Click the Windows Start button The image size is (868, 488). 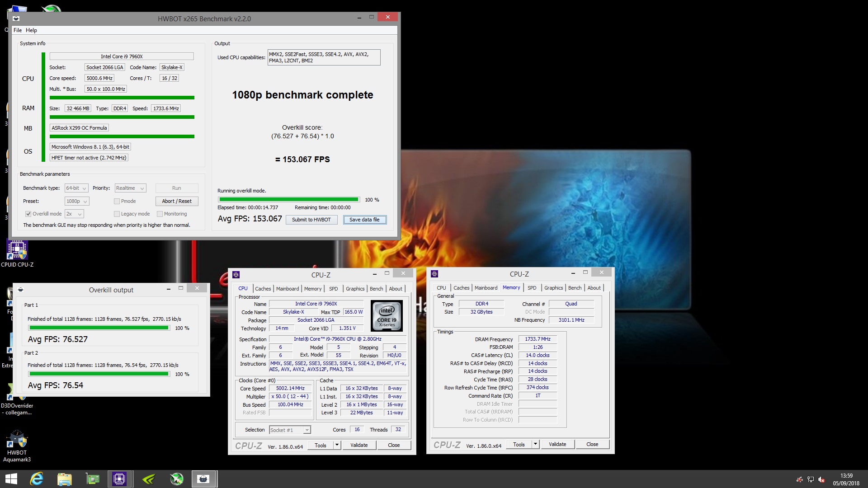[x=11, y=479]
